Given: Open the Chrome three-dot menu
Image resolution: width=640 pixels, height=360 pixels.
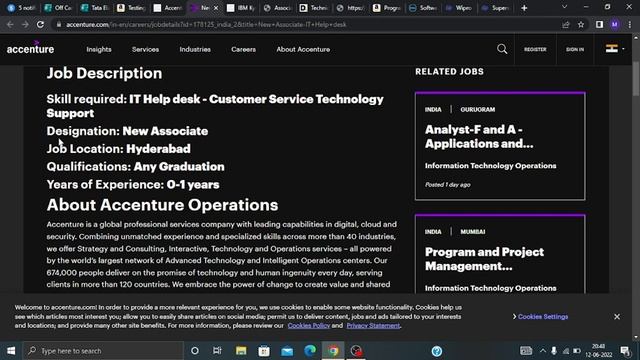Looking at the screenshot, I should (x=630, y=24).
